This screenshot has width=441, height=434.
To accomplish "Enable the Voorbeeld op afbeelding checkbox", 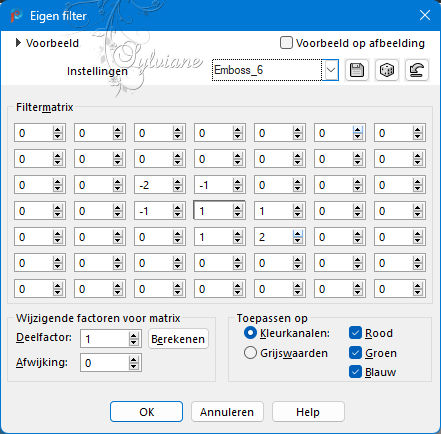I will click(286, 43).
